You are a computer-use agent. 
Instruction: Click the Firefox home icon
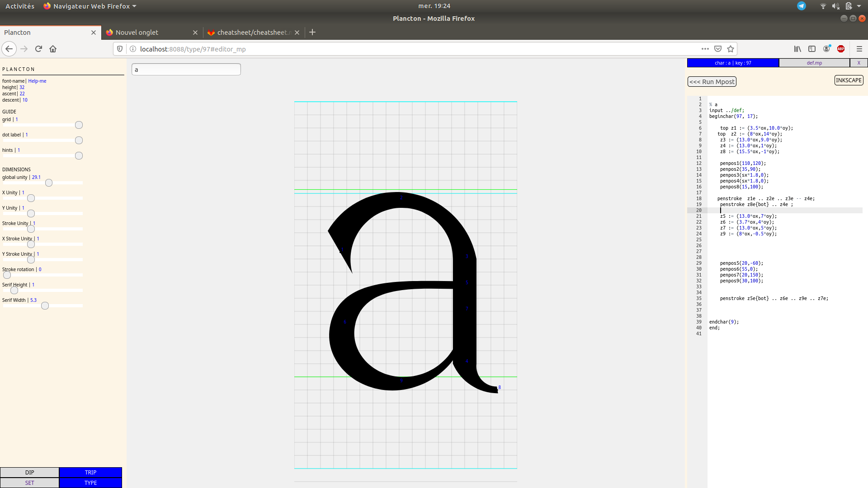53,49
